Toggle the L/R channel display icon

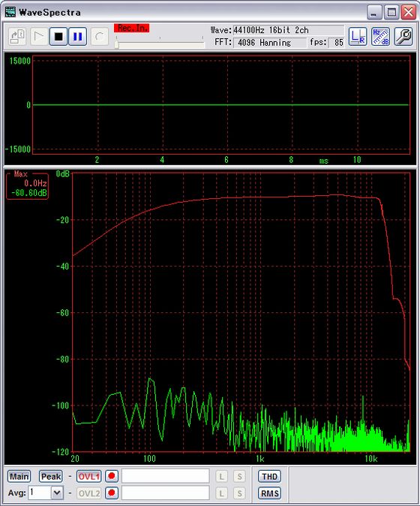358,37
